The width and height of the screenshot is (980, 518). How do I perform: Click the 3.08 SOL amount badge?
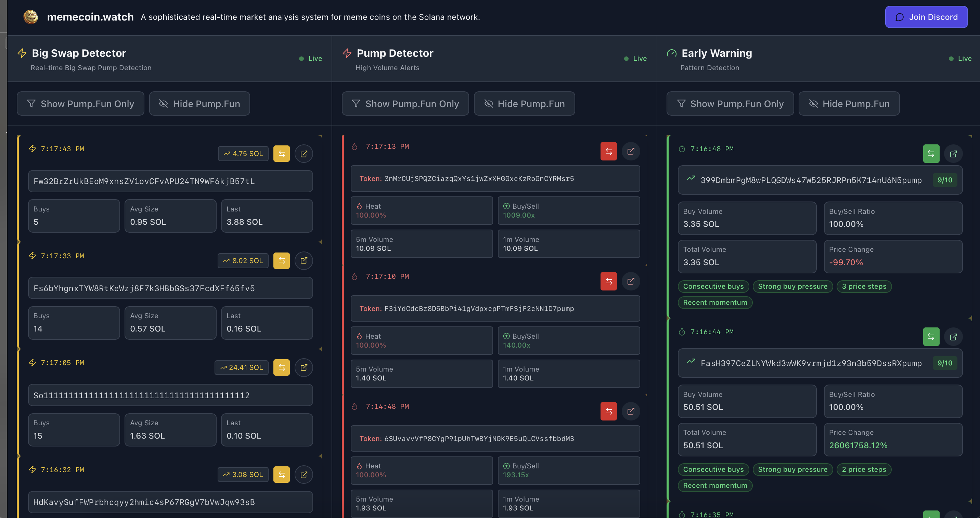tap(243, 475)
